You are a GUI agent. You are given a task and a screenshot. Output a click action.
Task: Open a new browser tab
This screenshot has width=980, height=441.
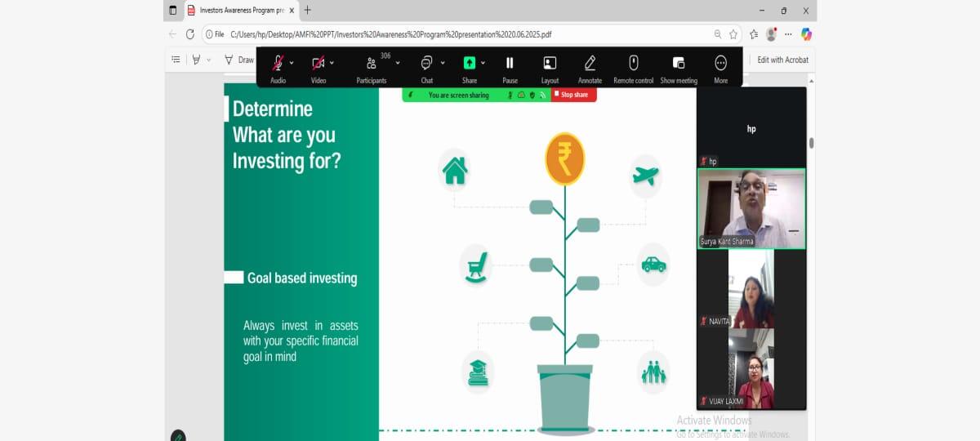coord(308,11)
